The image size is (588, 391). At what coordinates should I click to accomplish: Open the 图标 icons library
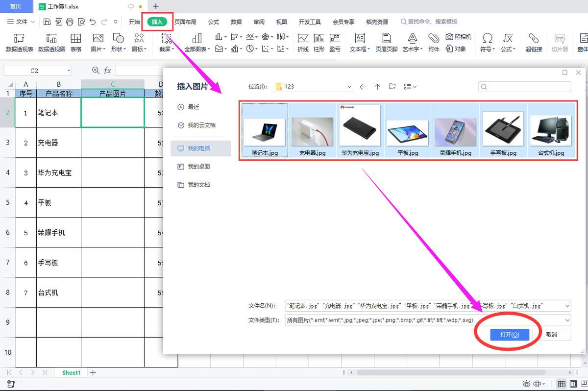click(x=139, y=43)
